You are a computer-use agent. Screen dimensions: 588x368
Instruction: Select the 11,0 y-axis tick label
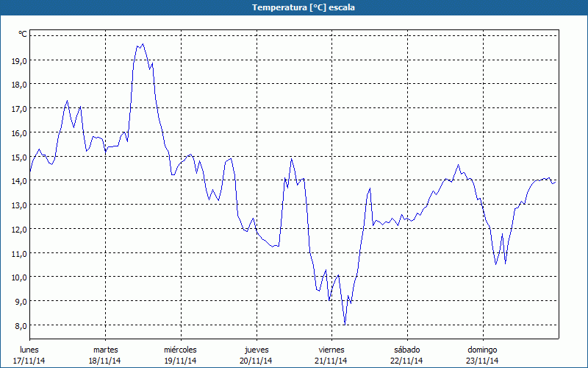tap(19, 253)
